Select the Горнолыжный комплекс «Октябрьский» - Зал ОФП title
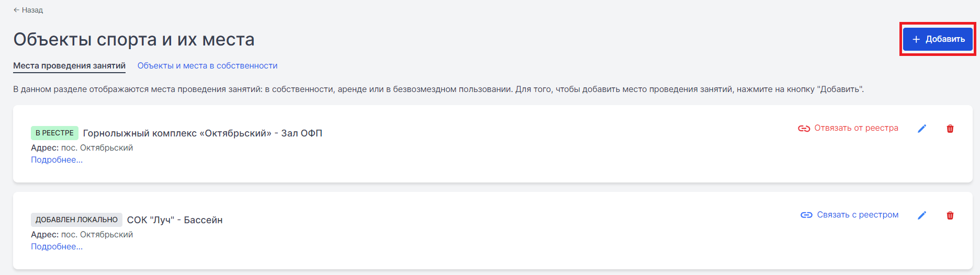 point(202,133)
